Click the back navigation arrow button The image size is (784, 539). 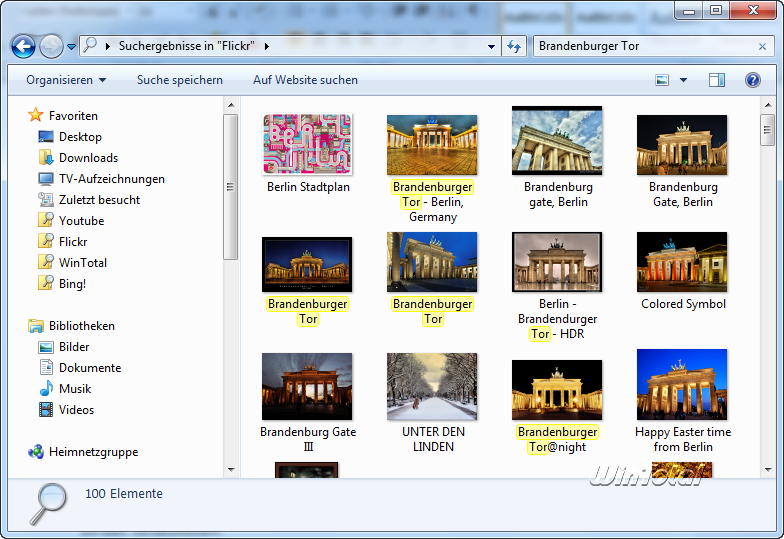tap(23, 46)
